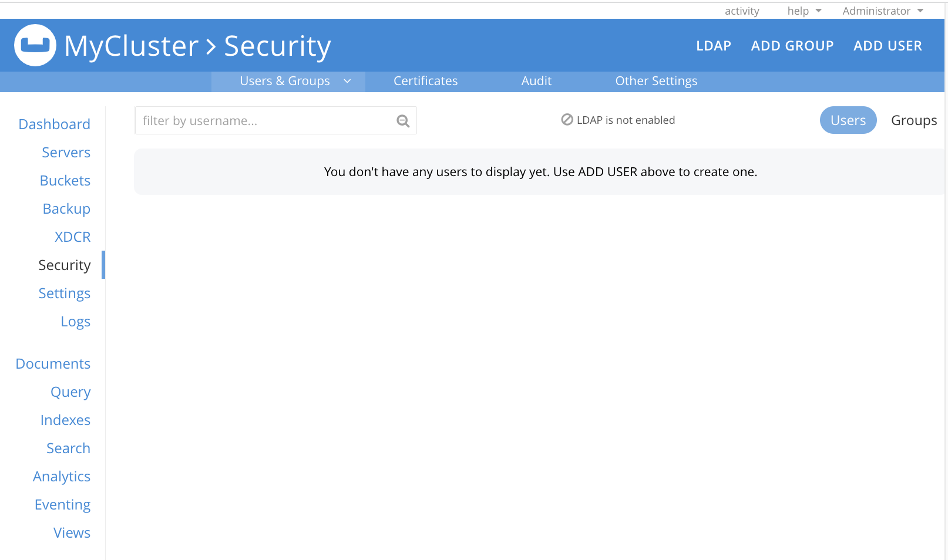Click the ADD GROUP button
The height and width of the screenshot is (560, 948).
tap(792, 45)
